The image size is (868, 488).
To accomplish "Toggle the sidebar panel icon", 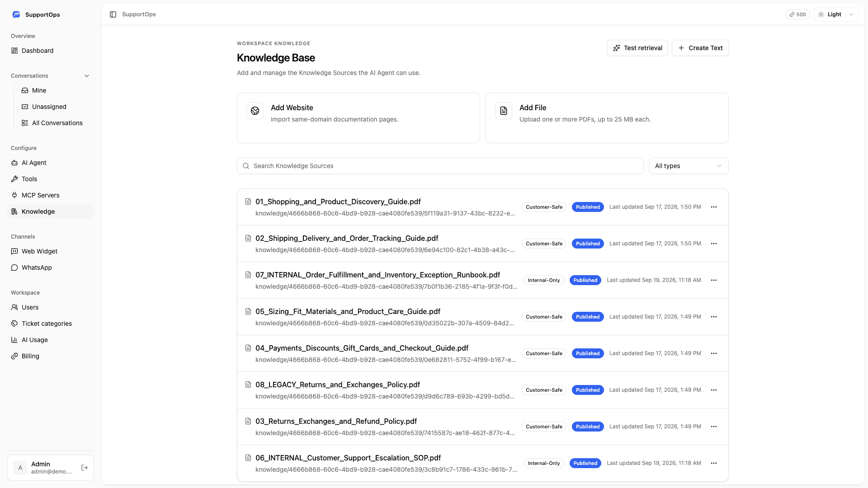I will click(x=113, y=14).
